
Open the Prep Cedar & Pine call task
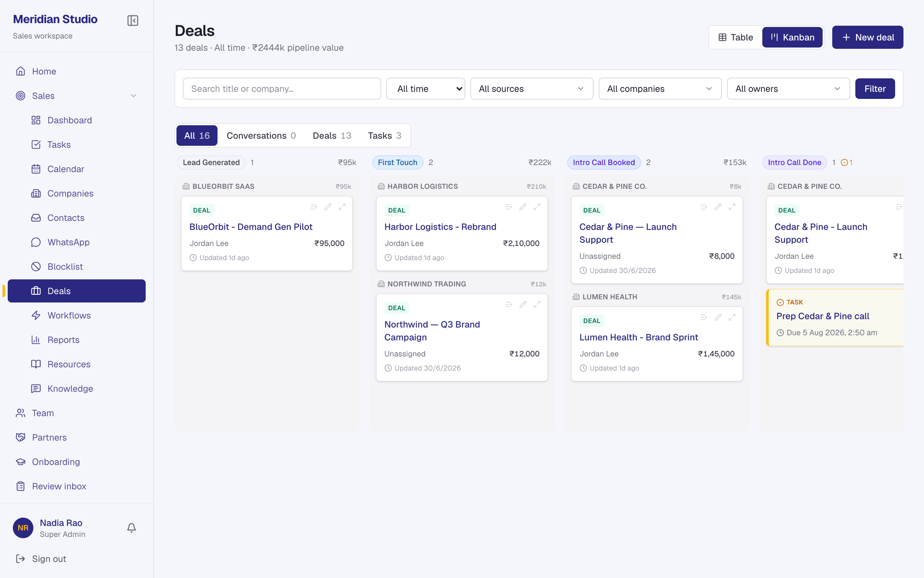point(822,316)
